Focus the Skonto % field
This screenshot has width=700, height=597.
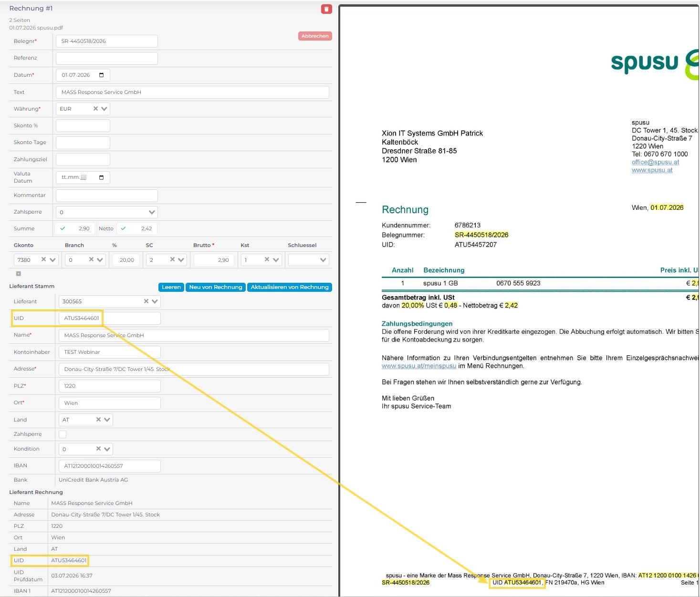point(83,125)
